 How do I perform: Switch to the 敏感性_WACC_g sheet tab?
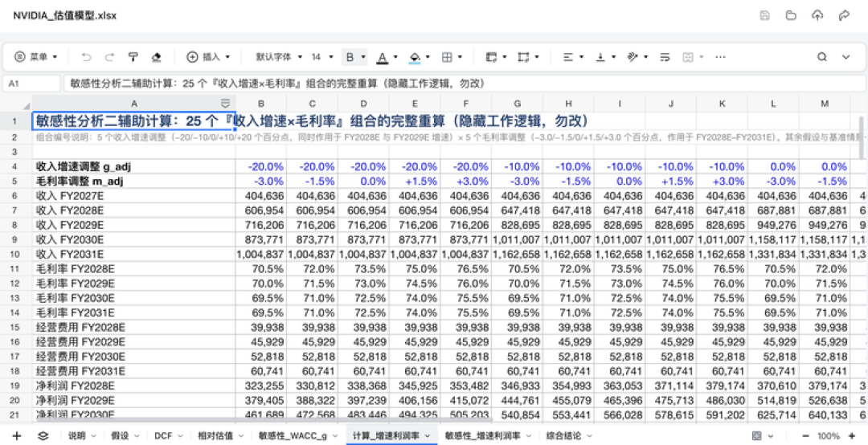tap(291, 436)
